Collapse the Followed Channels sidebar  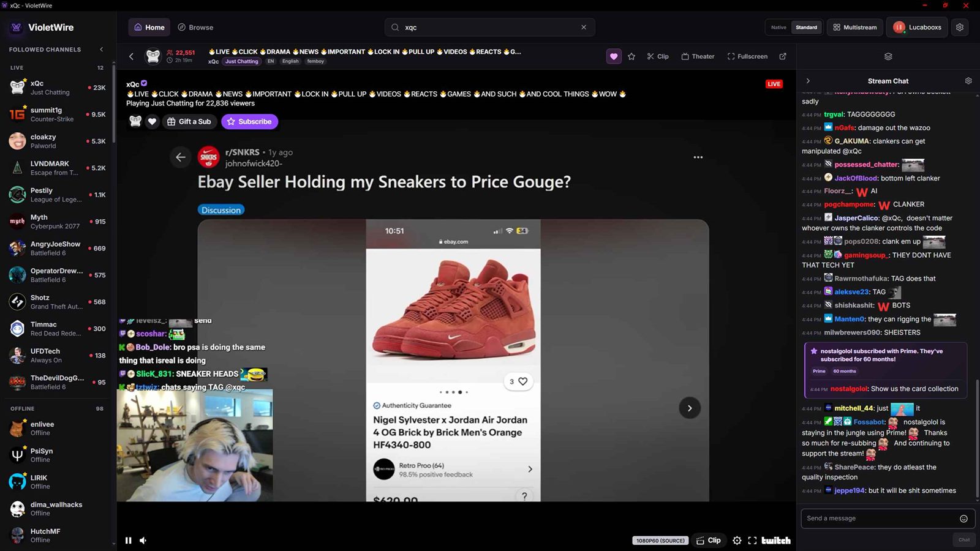(x=102, y=50)
